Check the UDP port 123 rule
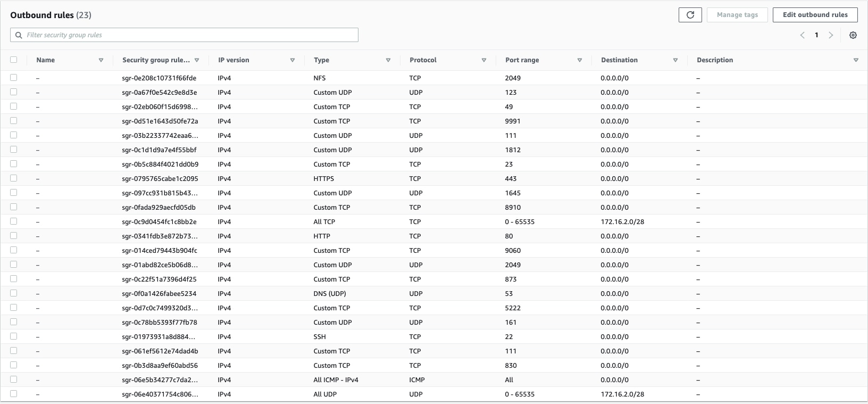The height and width of the screenshot is (404, 868). pos(14,92)
